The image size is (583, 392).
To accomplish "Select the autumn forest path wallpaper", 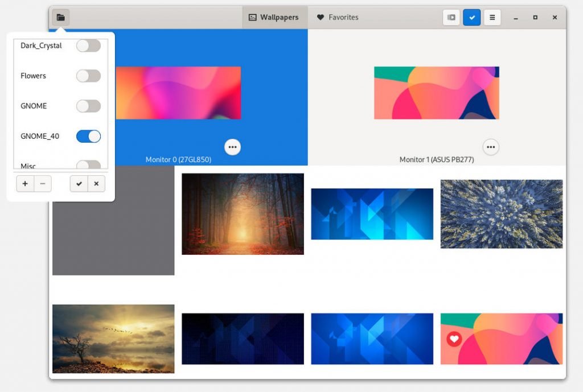I will click(x=243, y=214).
